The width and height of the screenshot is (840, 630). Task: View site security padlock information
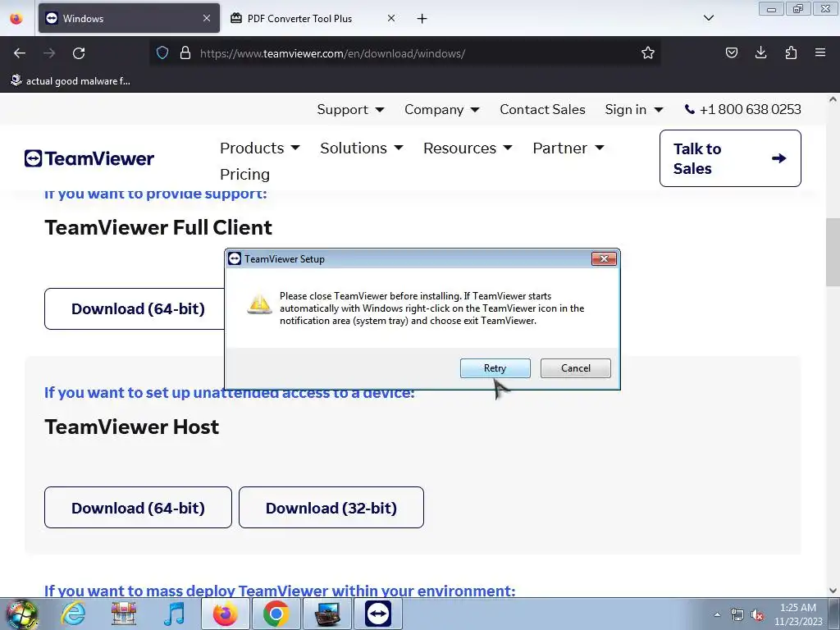pos(185,53)
